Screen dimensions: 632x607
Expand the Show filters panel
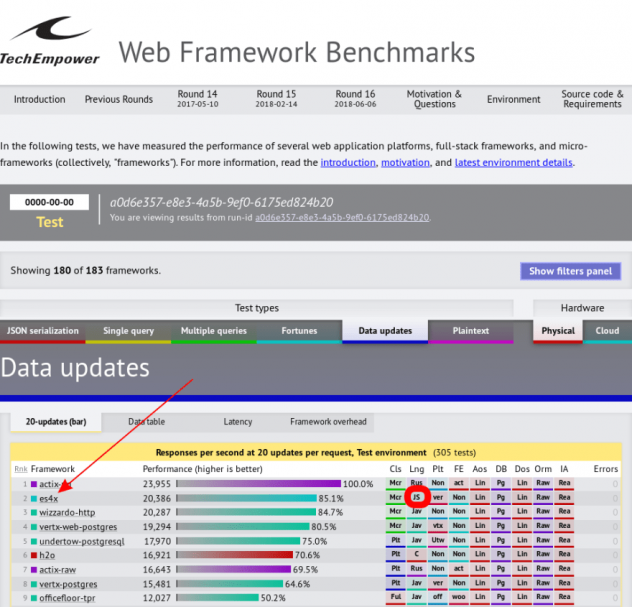click(x=570, y=271)
